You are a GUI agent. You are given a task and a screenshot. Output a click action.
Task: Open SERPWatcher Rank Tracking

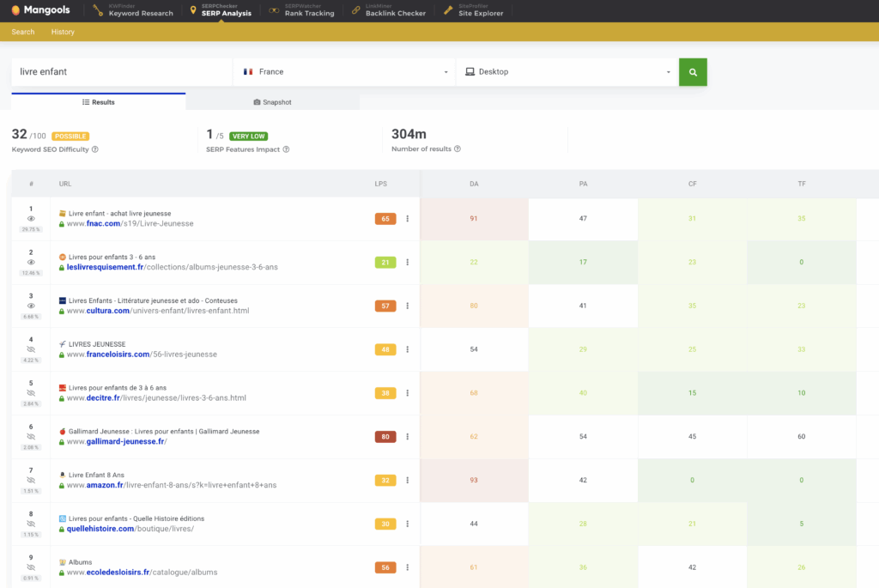coord(301,10)
